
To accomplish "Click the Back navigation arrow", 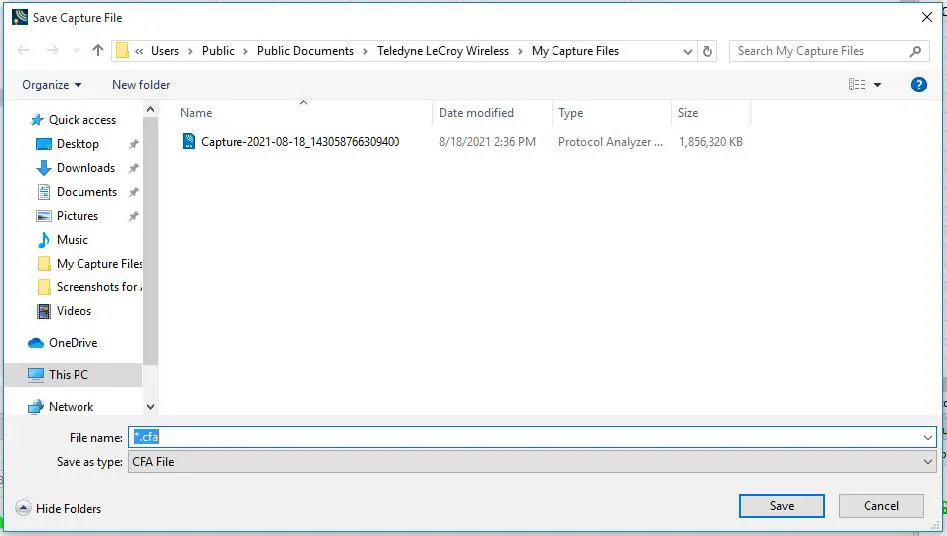I will click(24, 50).
